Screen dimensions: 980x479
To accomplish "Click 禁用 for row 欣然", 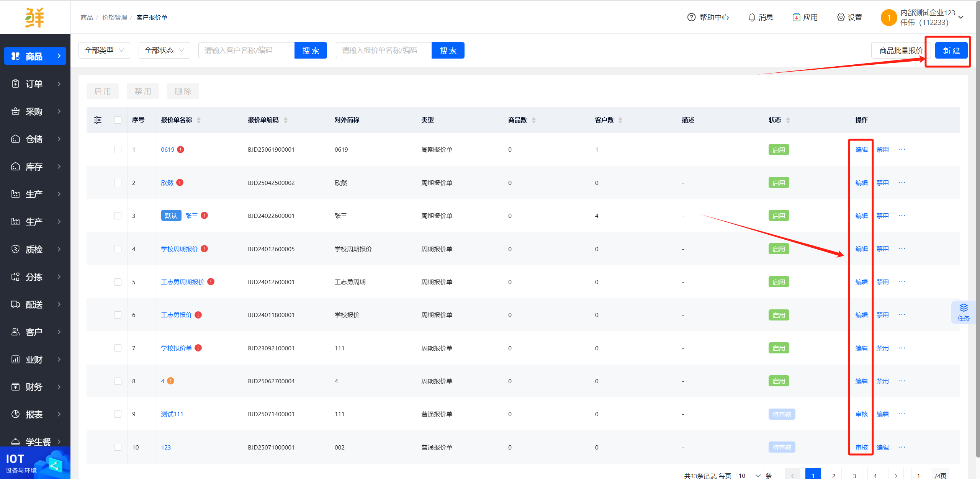I will (x=883, y=183).
